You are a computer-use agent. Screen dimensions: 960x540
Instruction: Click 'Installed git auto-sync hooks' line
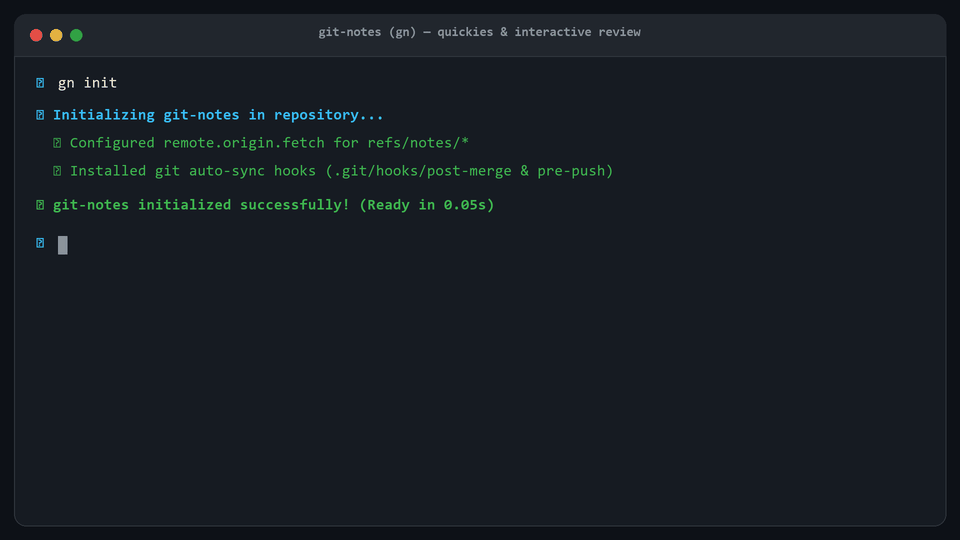342,171
